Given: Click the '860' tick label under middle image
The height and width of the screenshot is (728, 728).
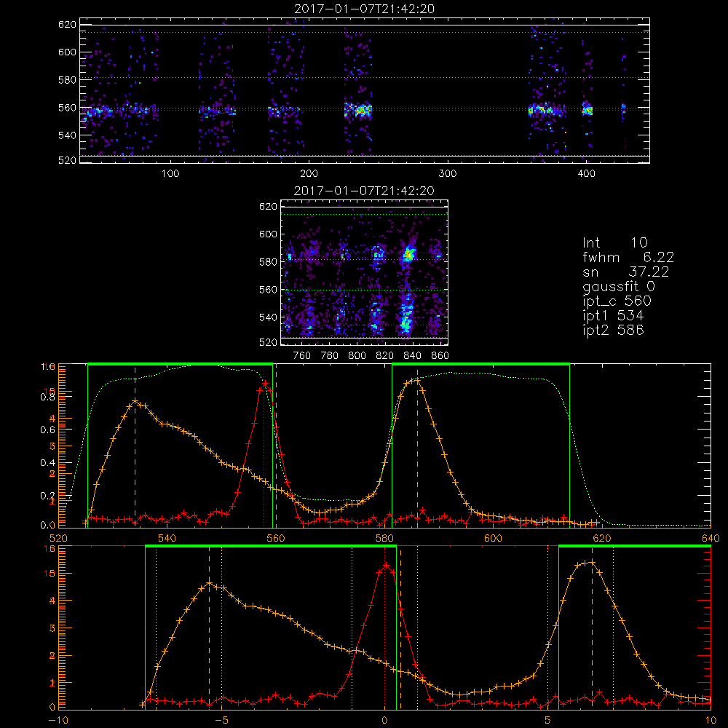Looking at the screenshot, I should tap(440, 356).
